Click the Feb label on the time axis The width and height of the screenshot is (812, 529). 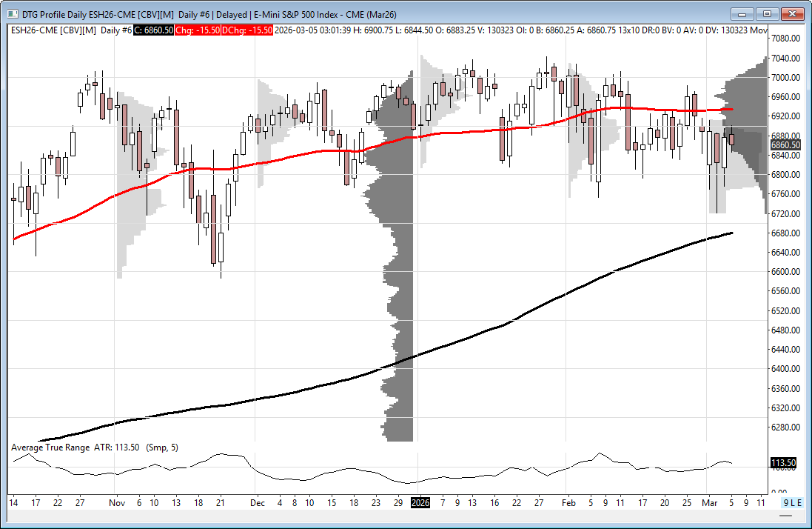pos(568,503)
